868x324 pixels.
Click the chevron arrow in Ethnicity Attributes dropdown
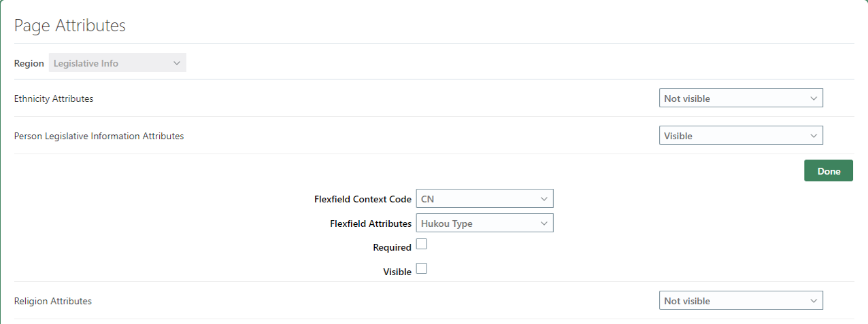click(x=814, y=98)
